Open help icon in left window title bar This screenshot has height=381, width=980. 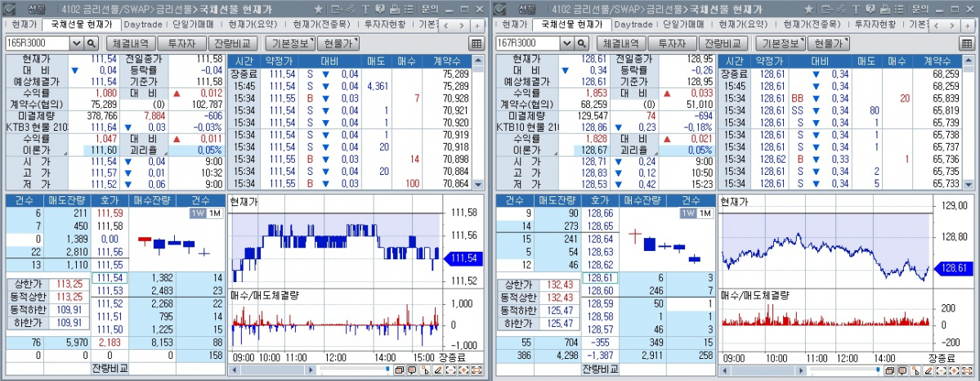(x=379, y=9)
